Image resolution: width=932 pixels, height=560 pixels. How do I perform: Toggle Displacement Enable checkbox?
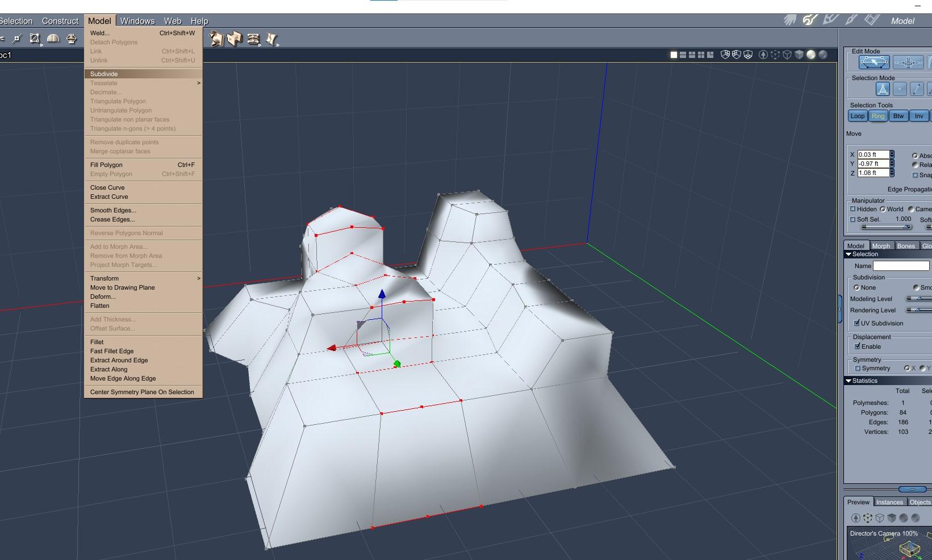pyautogui.click(x=857, y=346)
